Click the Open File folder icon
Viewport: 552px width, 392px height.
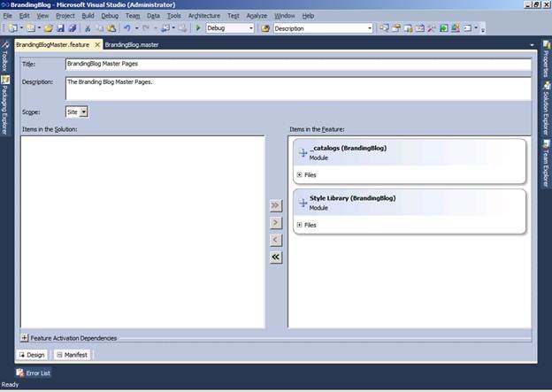tap(49, 28)
